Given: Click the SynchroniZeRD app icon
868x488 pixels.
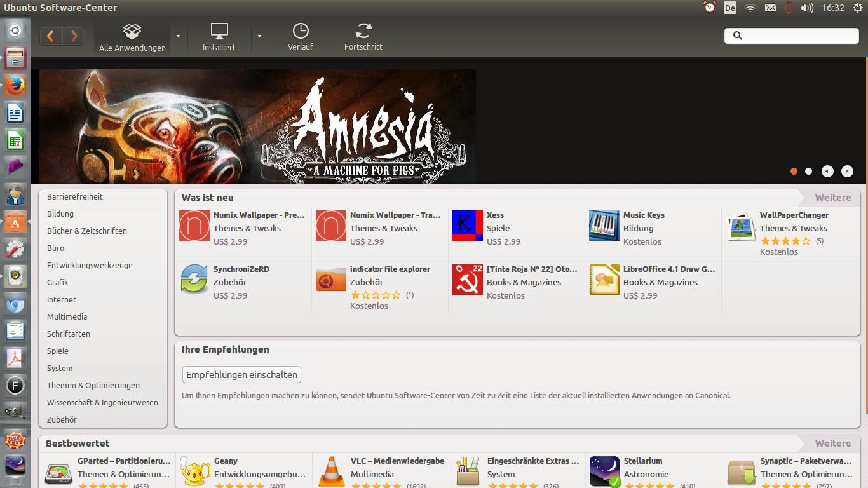Looking at the screenshot, I should 194,280.
